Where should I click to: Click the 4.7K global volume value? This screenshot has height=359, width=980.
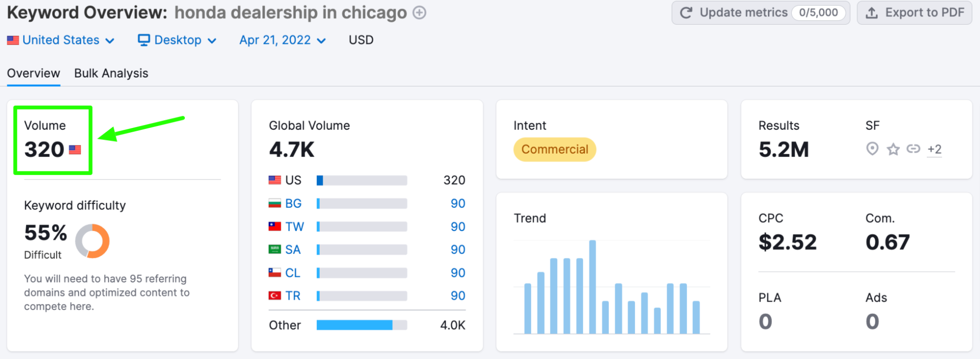(x=292, y=149)
